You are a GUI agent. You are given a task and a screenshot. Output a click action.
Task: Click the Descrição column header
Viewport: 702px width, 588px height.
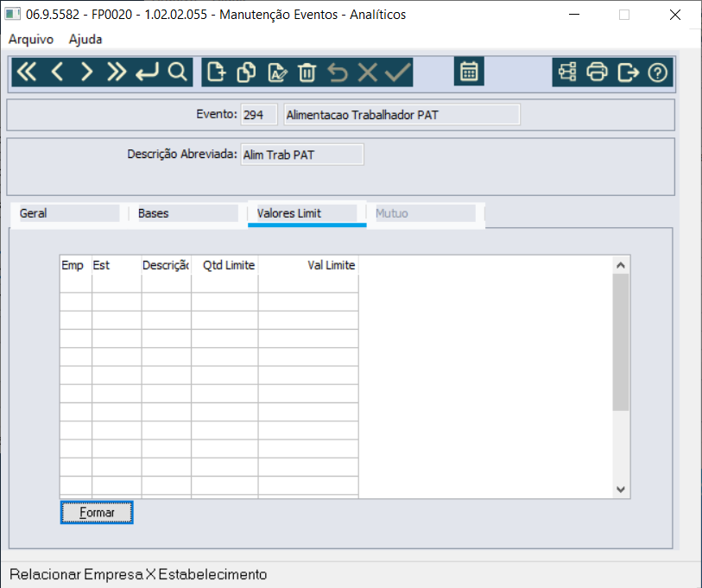166,265
